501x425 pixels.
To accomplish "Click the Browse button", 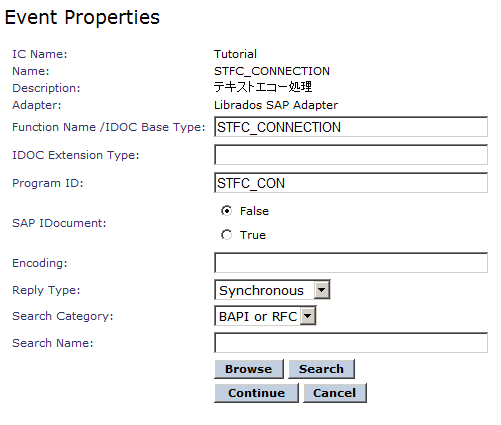I will point(249,369).
